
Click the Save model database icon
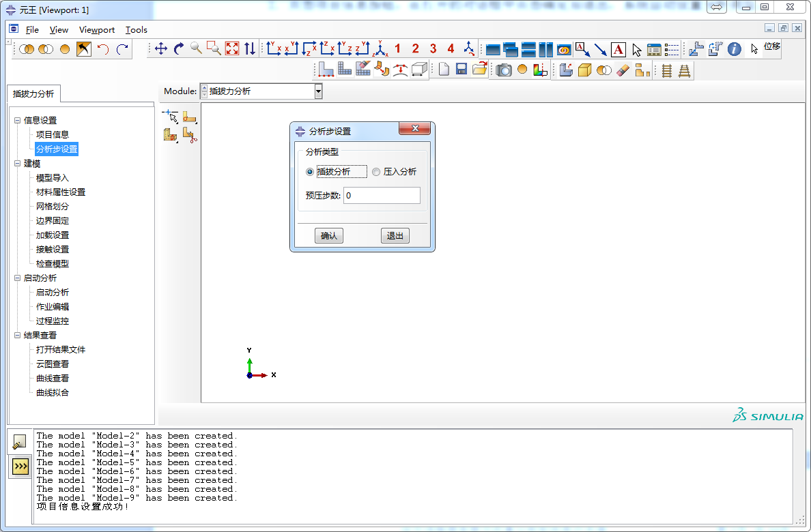pyautogui.click(x=461, y=70)
